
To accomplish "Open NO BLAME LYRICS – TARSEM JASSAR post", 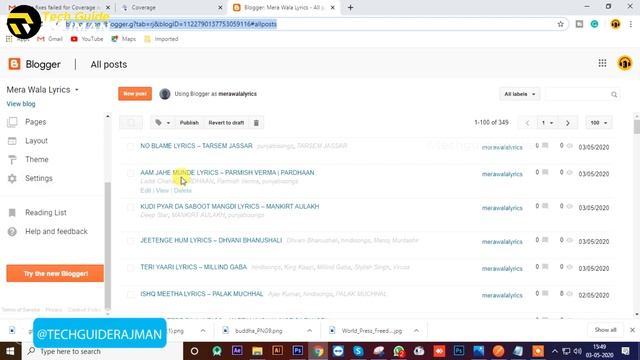I will [196, 146].
